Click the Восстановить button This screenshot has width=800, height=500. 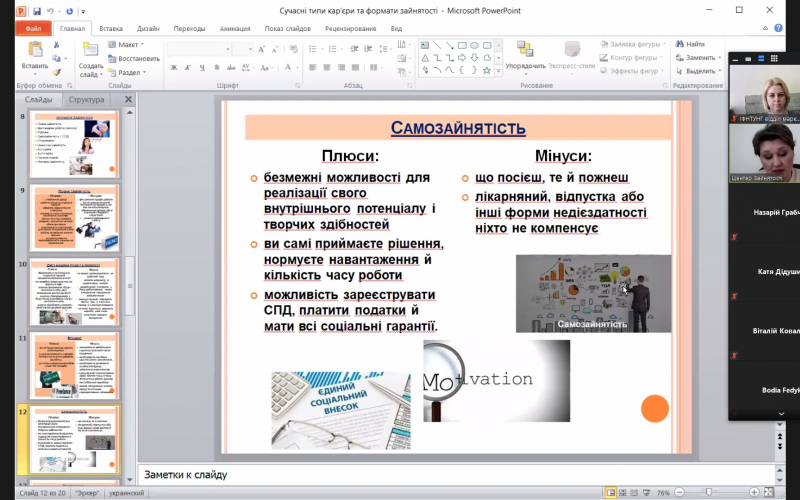(134, 59)
